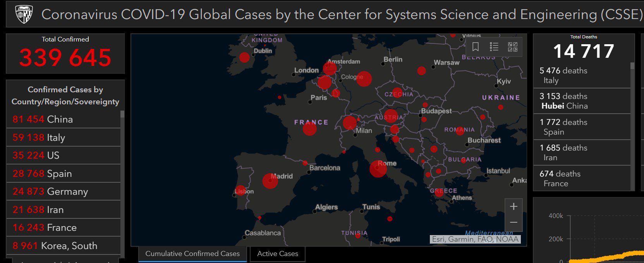Click 1 685 deaths Iran entry
Screen dimensions: 644x263
pos(582,152)
